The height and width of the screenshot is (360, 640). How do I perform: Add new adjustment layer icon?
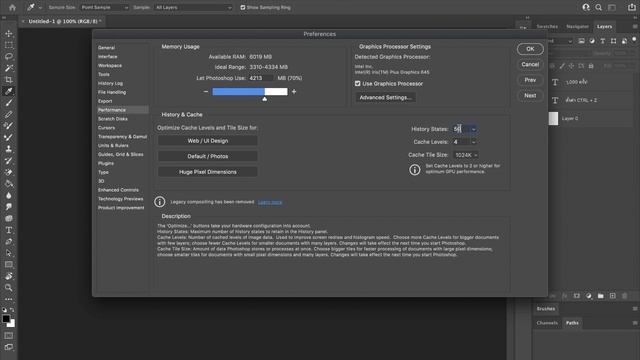[589, 296]
